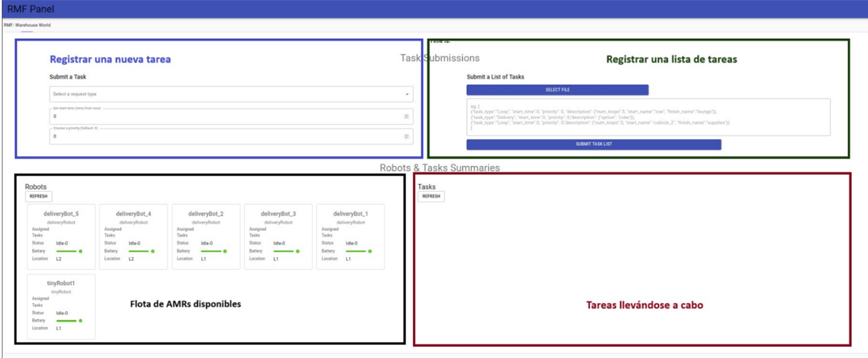
Task: Focus the 'Choose a priority' input field
Action: [231, 136]
